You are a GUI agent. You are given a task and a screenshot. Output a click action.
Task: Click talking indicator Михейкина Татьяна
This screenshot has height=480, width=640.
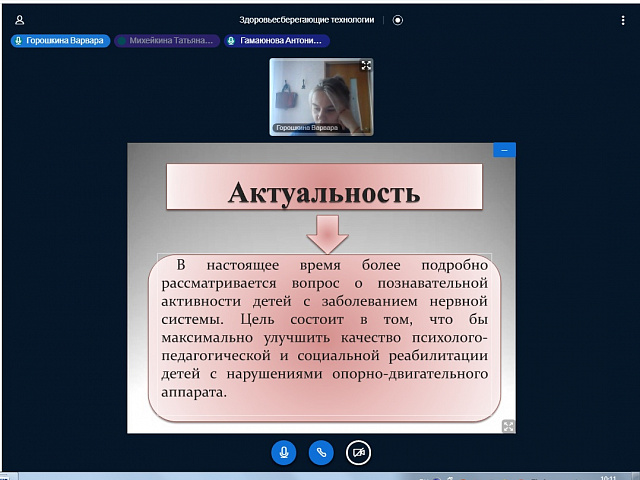tap(165, 41)
